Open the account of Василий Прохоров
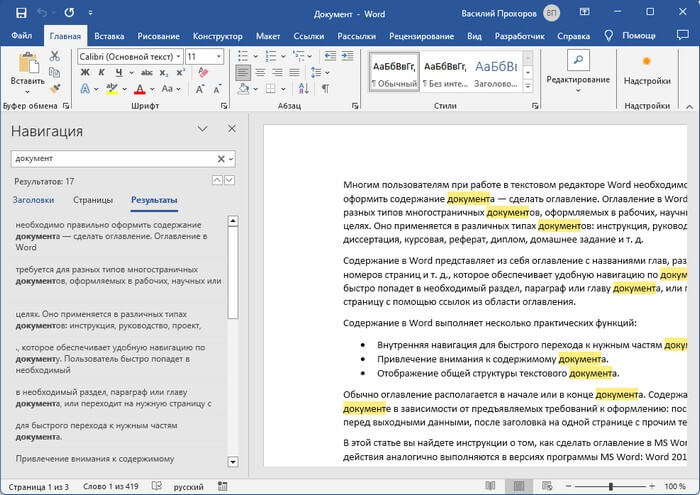The image size is (700, 495). pyautogui.click(x=510, y=13)
